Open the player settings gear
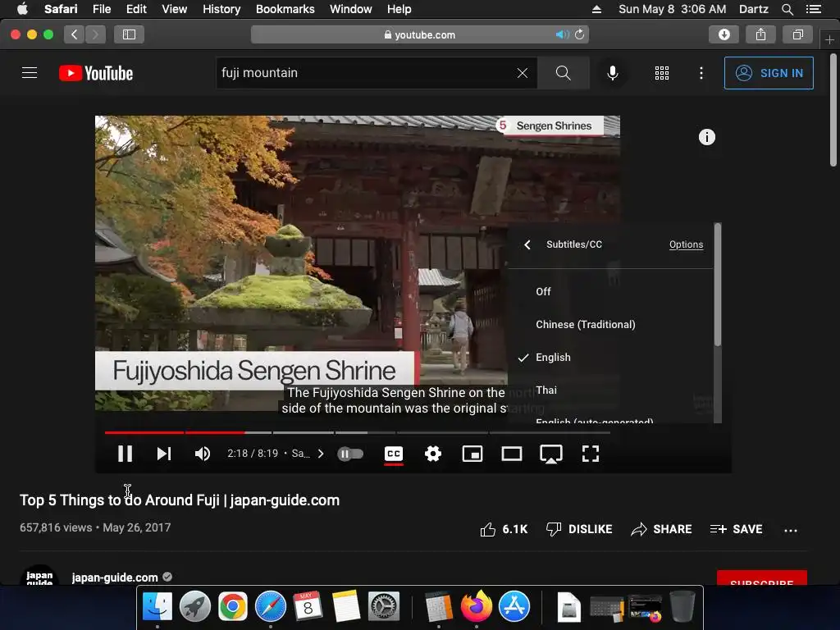Viewport: 840px width, 630px height. coord(433,454)
